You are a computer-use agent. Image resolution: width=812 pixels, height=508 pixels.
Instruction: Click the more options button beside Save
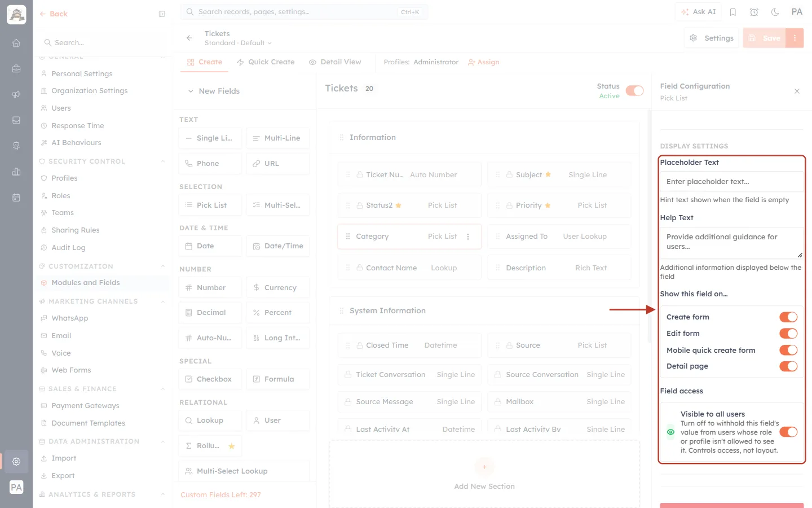coord(795,38)
